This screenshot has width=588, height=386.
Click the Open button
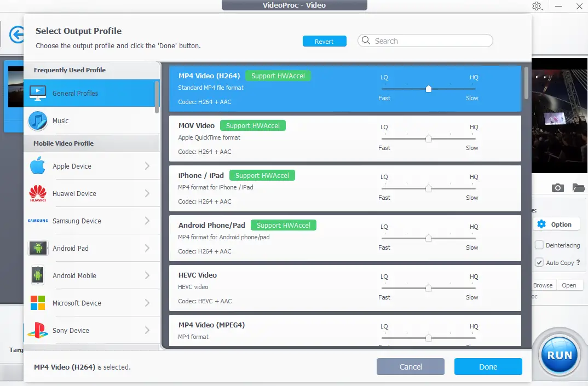[569, 285]
